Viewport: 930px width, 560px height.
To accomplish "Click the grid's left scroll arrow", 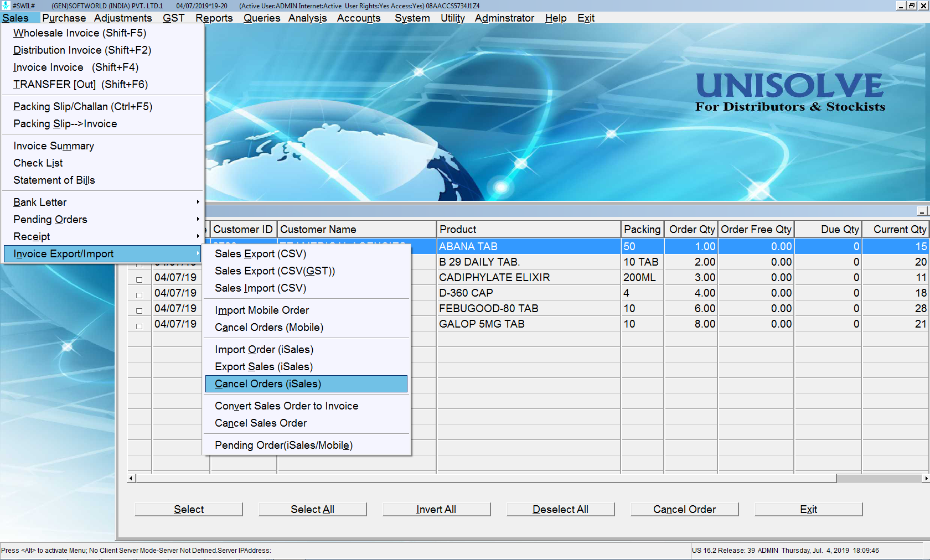I will pyautogui.click(x=131, y=478).
